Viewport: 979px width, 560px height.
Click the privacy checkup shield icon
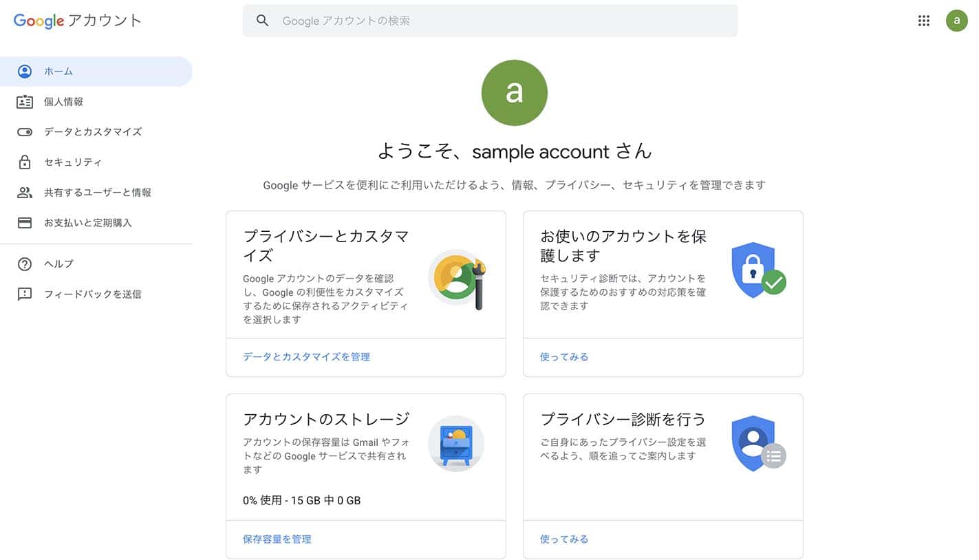click(758, 443)
